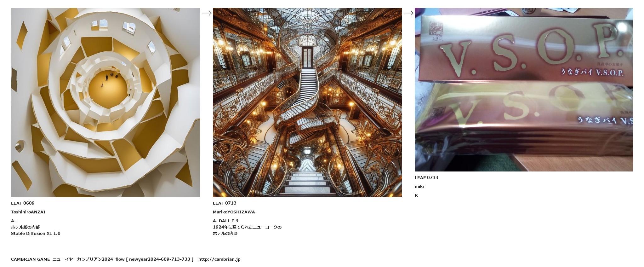Screen dimensions: 644x267
Task: Click the ホテル船の内部 caption text
Action: click(25, 227)
